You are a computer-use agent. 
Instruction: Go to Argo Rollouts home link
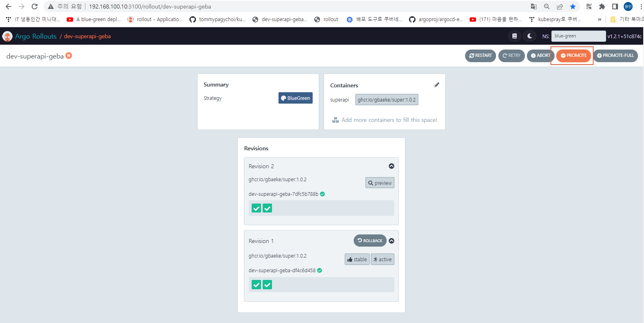pos(36,36)
